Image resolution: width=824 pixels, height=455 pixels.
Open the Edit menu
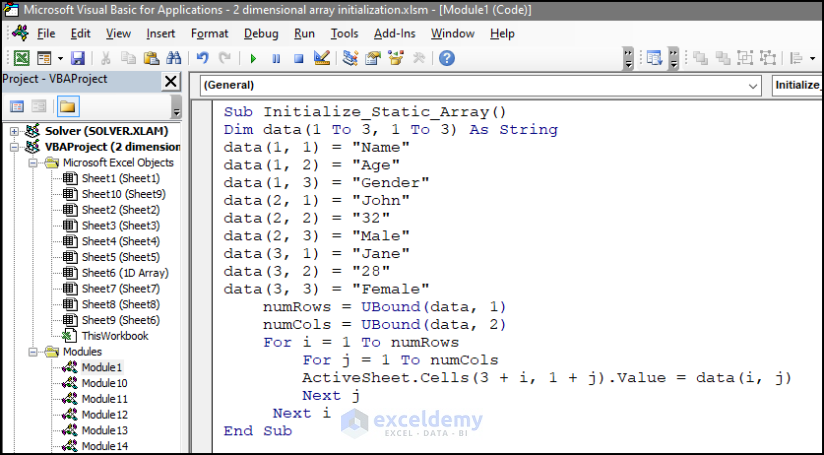[80, 34]
